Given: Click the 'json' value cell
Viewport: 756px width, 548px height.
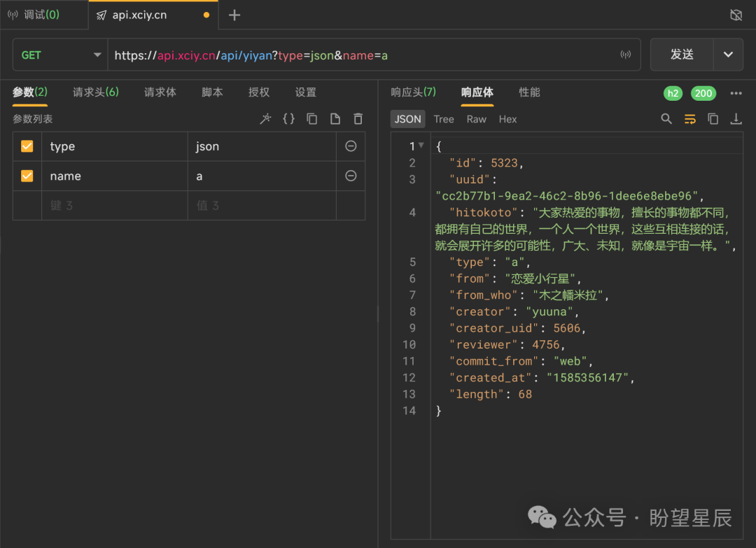Looking at the screenshot, I should point(262,146).
